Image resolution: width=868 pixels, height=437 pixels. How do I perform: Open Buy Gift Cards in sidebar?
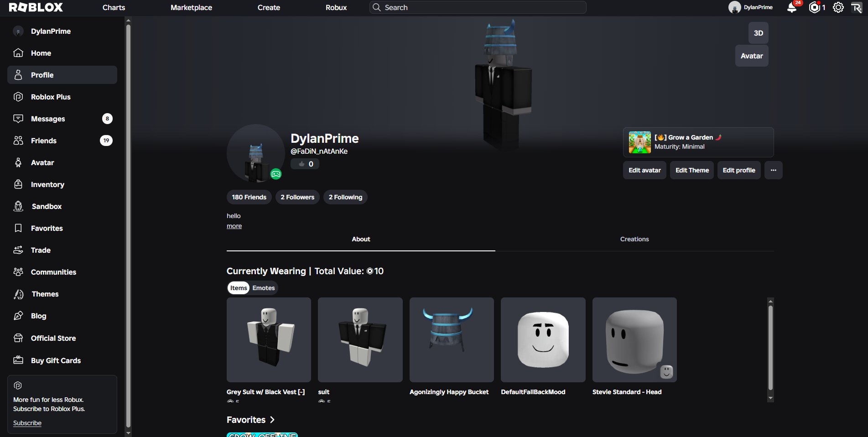click(62, 360)
